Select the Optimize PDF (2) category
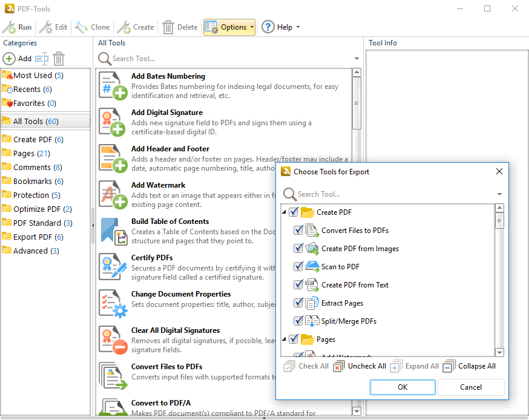The width and height of the screenshot is (529, 420). [x=45, y=209]
